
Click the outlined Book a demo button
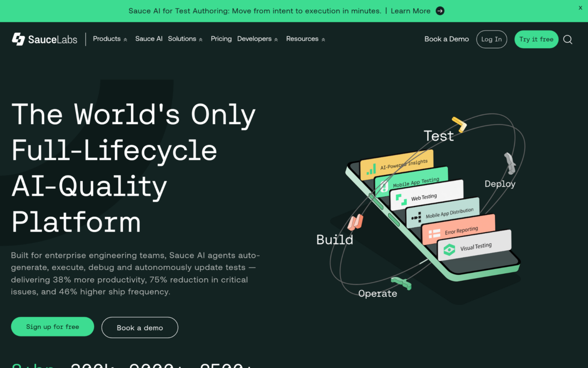pyautogui.click(x=140, y=328)
